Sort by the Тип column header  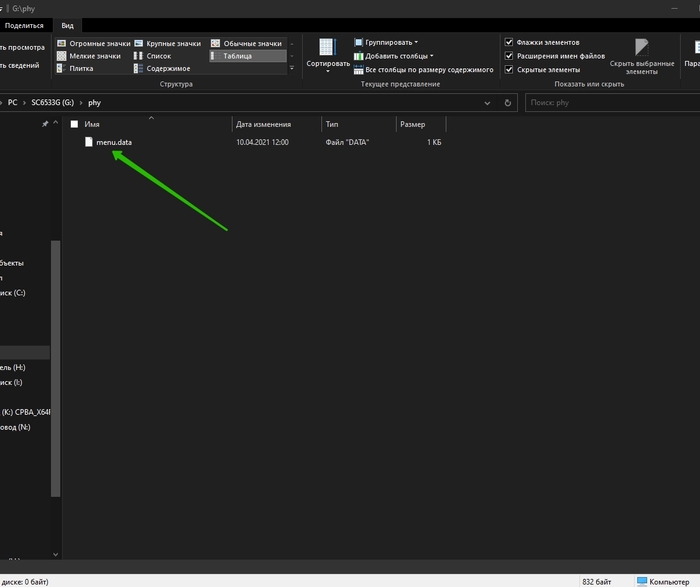(332, 124)
